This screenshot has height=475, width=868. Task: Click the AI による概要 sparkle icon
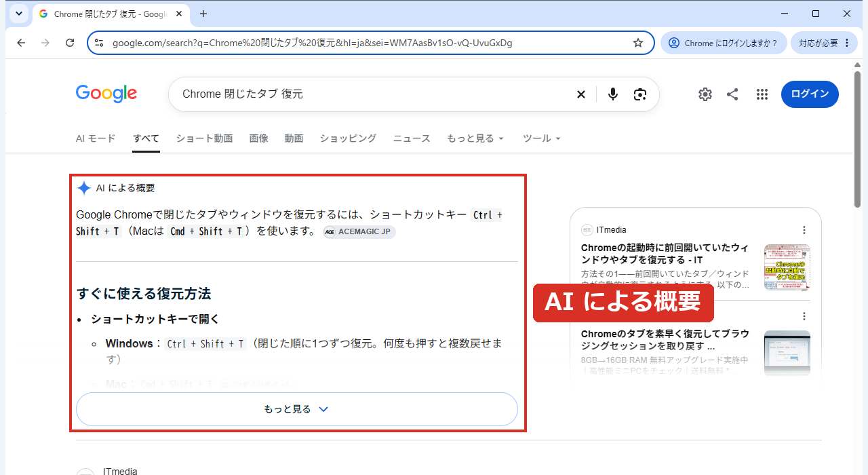[84, 188]
